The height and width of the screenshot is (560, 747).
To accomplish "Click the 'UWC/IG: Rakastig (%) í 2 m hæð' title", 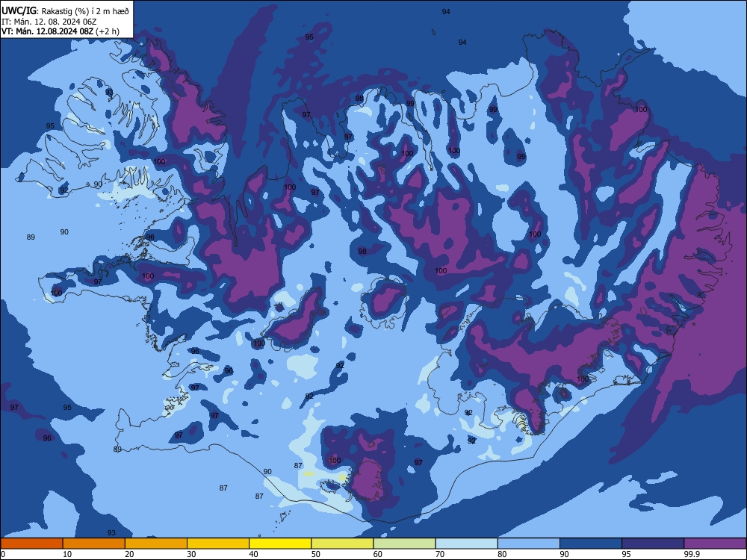I will [x=65, y=10].
